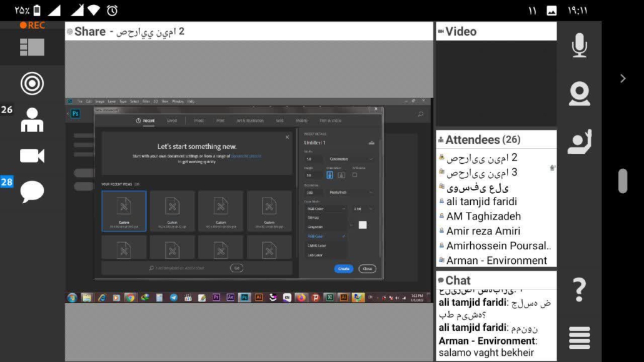
Task: Select landscape orientation in Preset Details
Action: pyautogui.click(x=341, y=175)
